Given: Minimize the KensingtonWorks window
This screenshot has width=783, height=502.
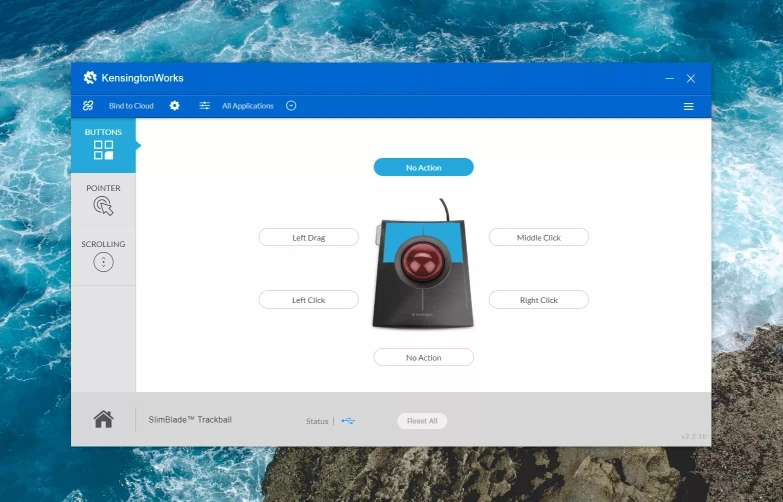Looking at the screenshot, I should click(x=670, y=78).
